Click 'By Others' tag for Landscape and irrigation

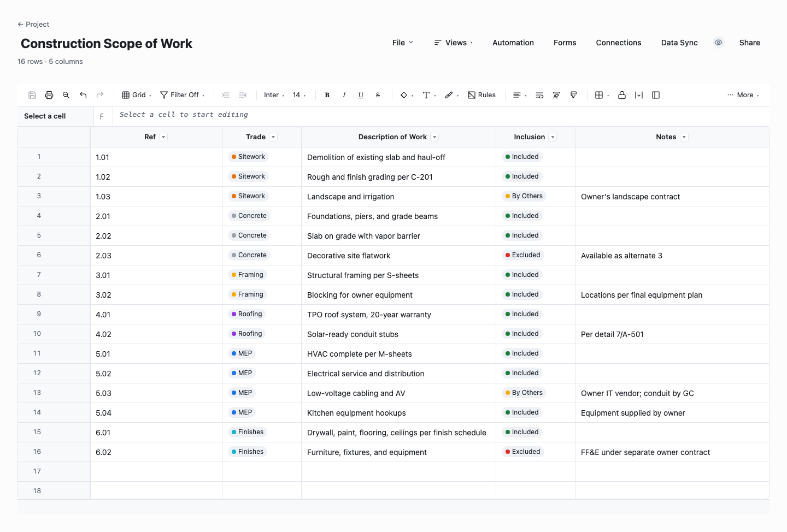pyautogui.click(x=524, y=196)
